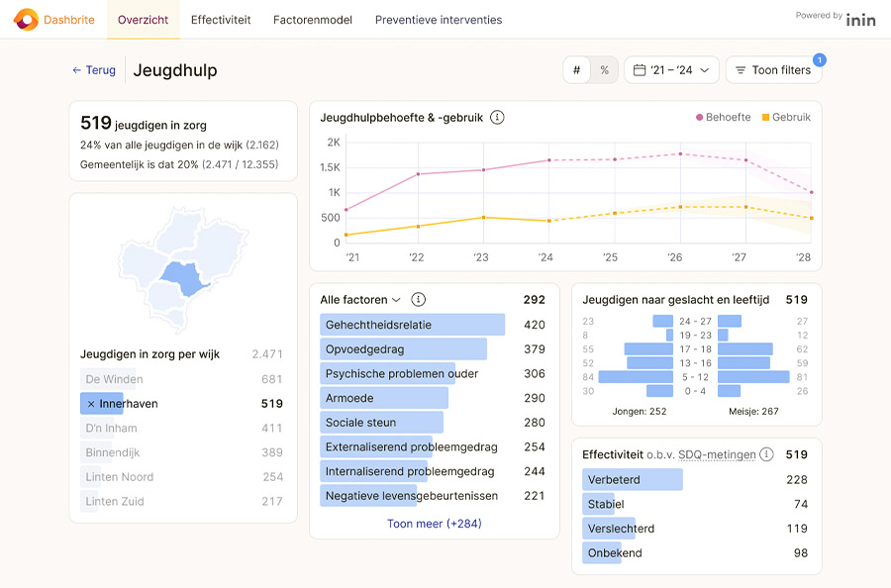This screenshot has height=588, width=891.
Task: Click the Dashbrite logo icon
Action: (x=27, y=19)
